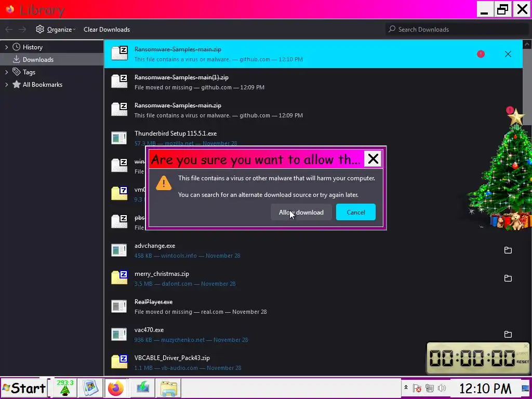Select advchange.exe download entry
The height and width of the screenshot is (399, 532).
pos(313,250)
